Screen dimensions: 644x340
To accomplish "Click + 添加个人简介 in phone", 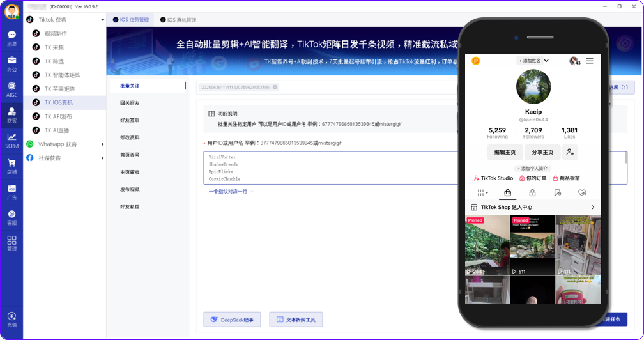I will pyautogui.click(x=532, y=168).
